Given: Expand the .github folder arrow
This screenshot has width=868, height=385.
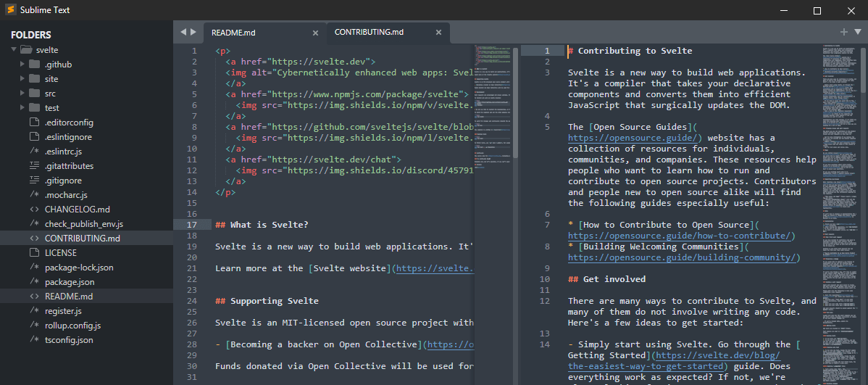Looking at the screenshot, I should [22, 64].
